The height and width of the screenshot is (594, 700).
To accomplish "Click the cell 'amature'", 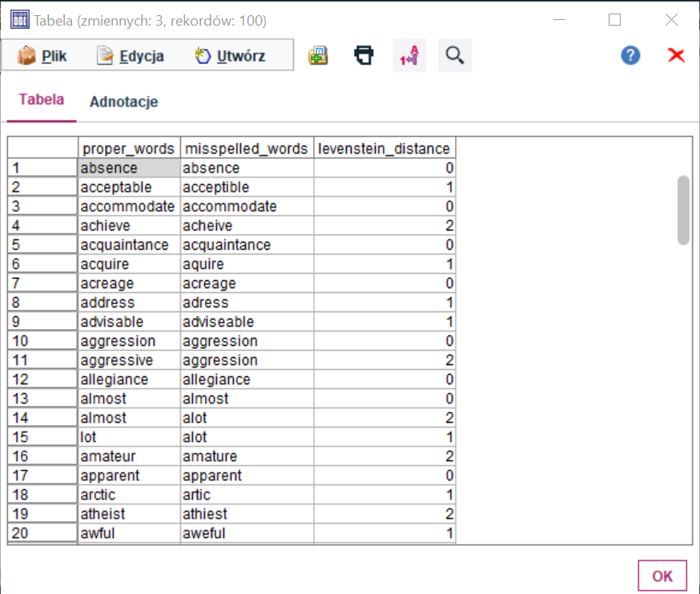I will 247,456.
